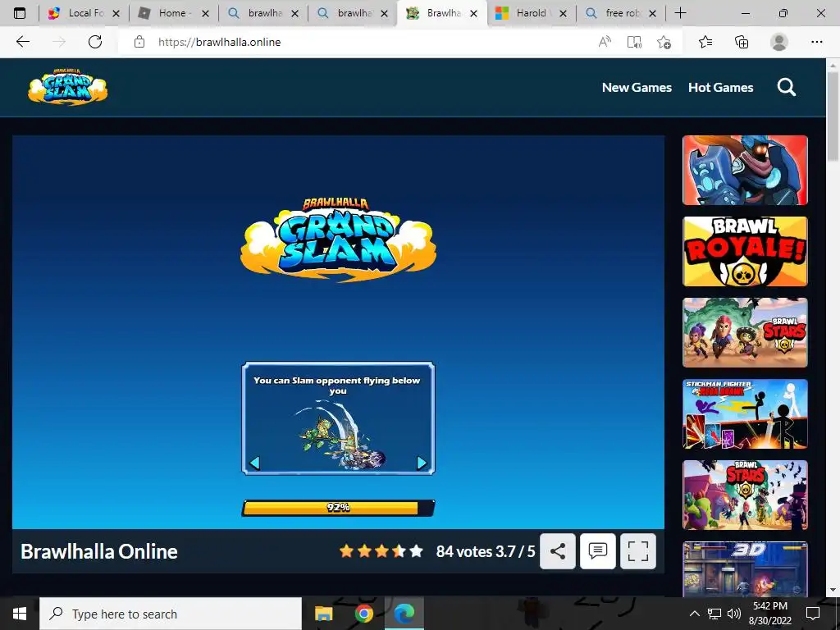The width and height of the screenshot is (840, 630).
Task: Click the Brawlhalla Online title text
Action: coord(99,551)
